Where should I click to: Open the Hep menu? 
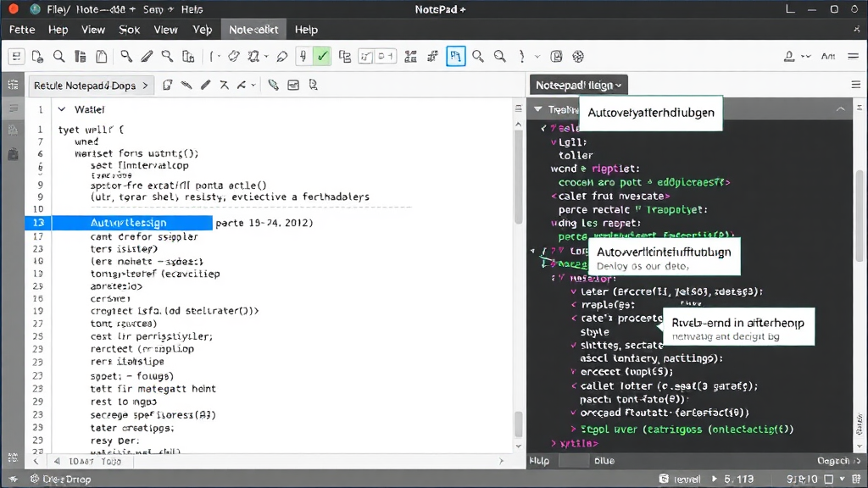tap(58, 30)
